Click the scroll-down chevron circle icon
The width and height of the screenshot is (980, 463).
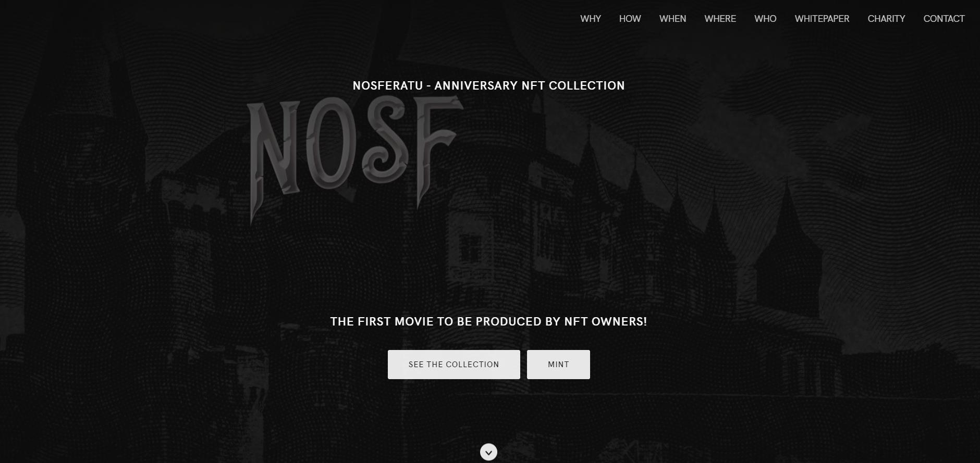click(488, 452)
